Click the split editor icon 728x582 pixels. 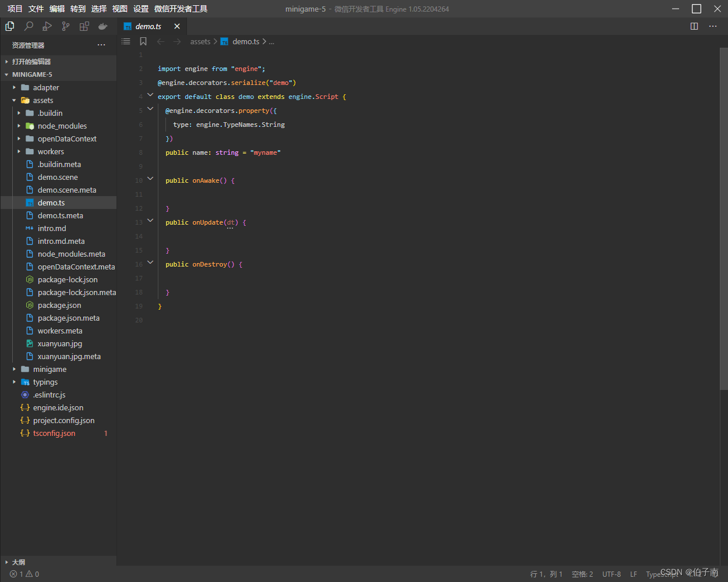point(694,26)
